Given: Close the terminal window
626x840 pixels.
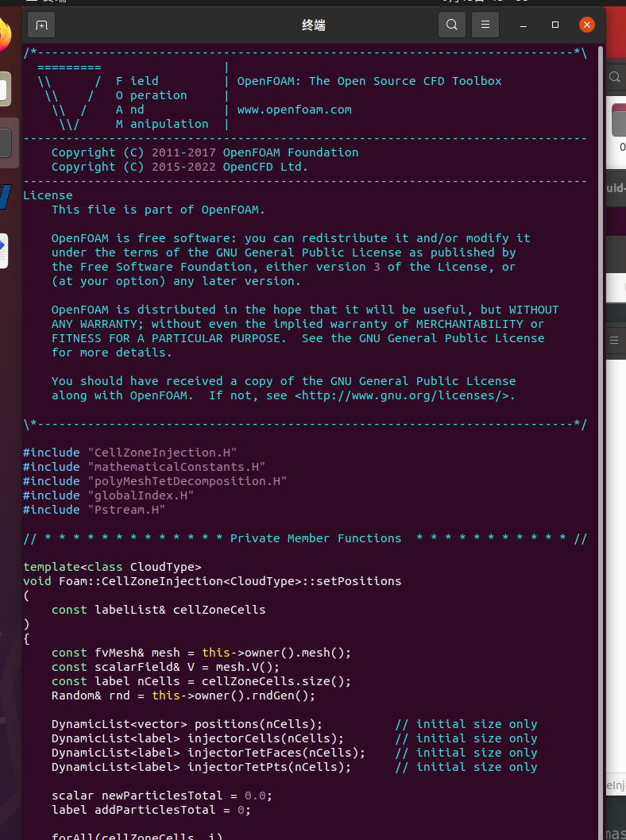Looking at the screenshot, I should click(587, 25).
